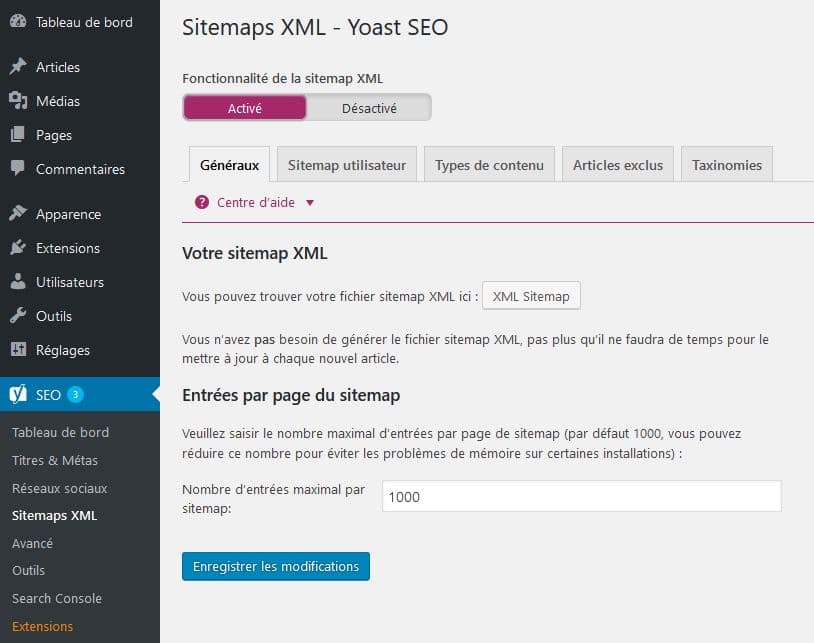The height and width of the screenshot is (643, 814).
Task: Click the max entries field showing 1000
Action: tap(581, 496)
